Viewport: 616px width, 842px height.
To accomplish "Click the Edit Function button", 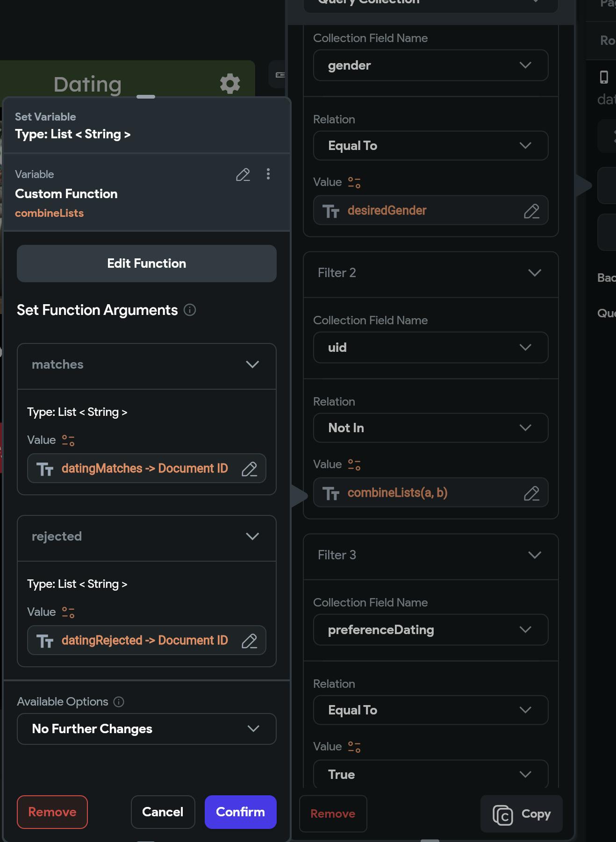I will 147,264.
